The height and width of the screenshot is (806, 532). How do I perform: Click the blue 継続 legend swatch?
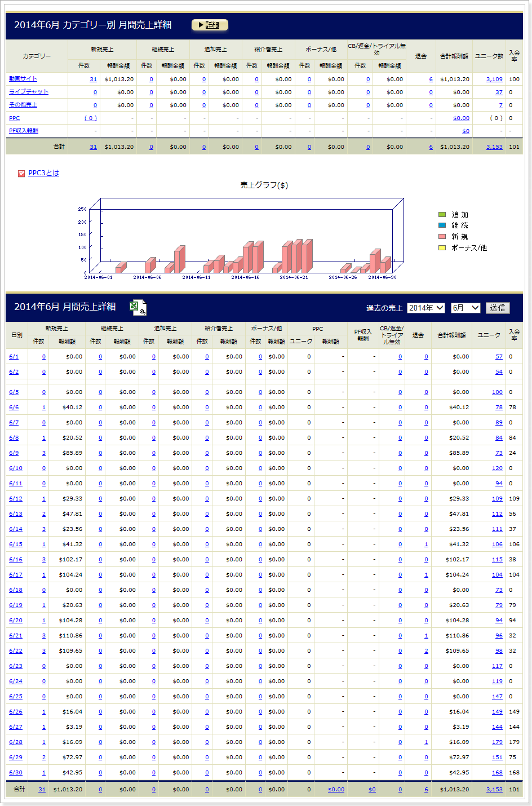442,225
